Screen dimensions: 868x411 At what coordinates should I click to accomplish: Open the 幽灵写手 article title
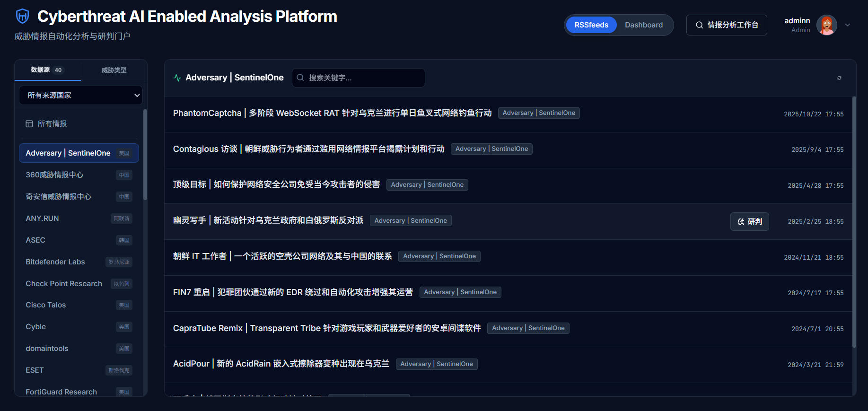tap(268, 220)
